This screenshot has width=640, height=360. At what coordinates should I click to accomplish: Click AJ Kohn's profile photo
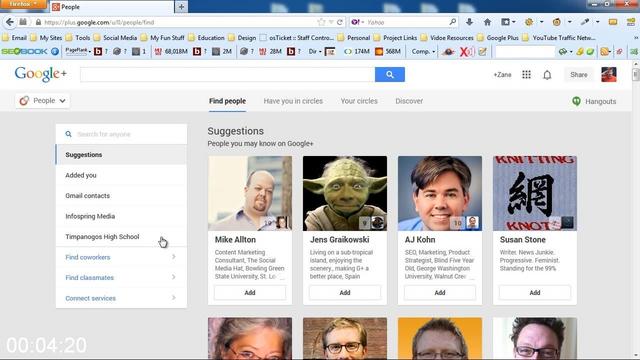(x=440, y=193)
